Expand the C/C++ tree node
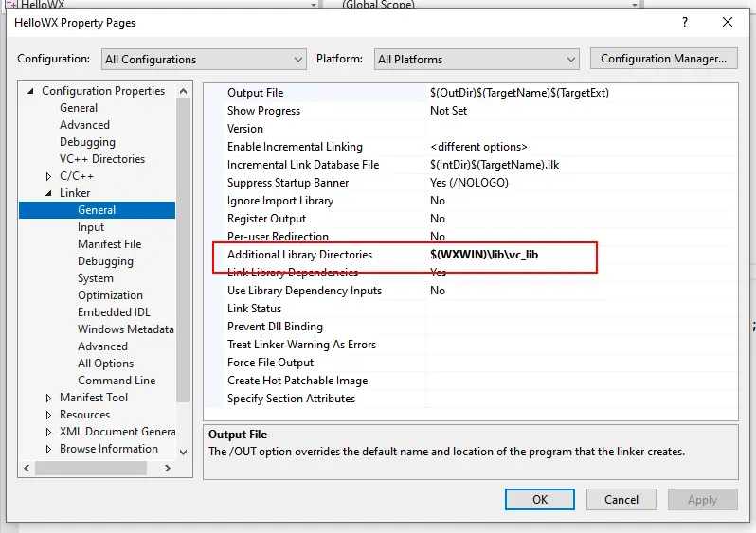Screen dimensions: 756x533 (x=49, y=176)
